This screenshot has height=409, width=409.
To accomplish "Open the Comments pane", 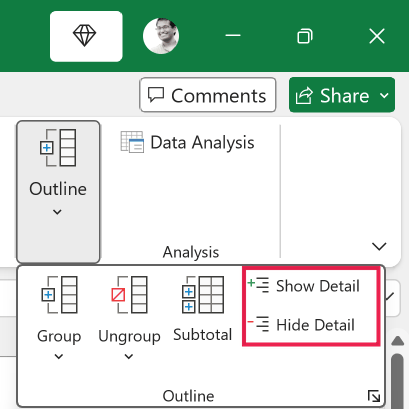I will 208,95.
